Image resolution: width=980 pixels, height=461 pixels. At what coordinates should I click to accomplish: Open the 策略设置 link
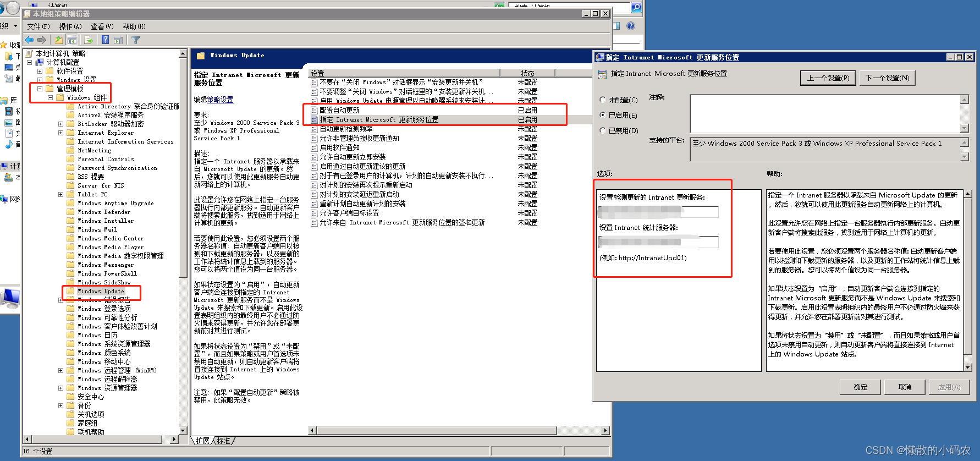coord(220,100)
